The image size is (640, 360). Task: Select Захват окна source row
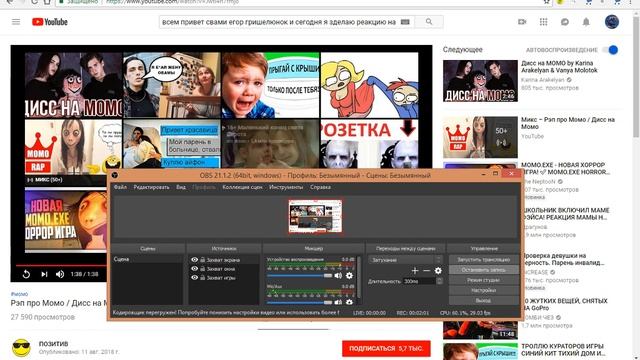pos(224,269)
